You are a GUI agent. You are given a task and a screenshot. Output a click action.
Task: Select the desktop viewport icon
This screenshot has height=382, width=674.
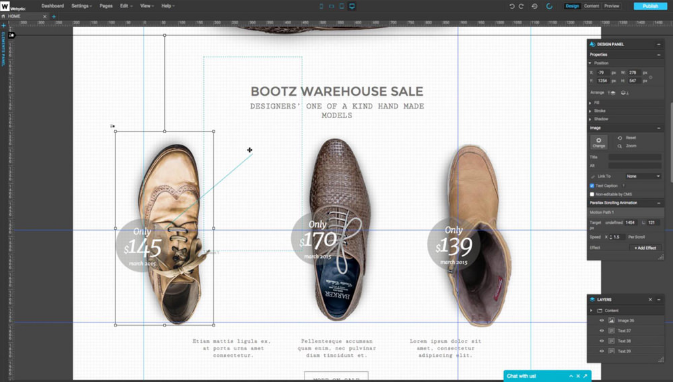point(352,6)
